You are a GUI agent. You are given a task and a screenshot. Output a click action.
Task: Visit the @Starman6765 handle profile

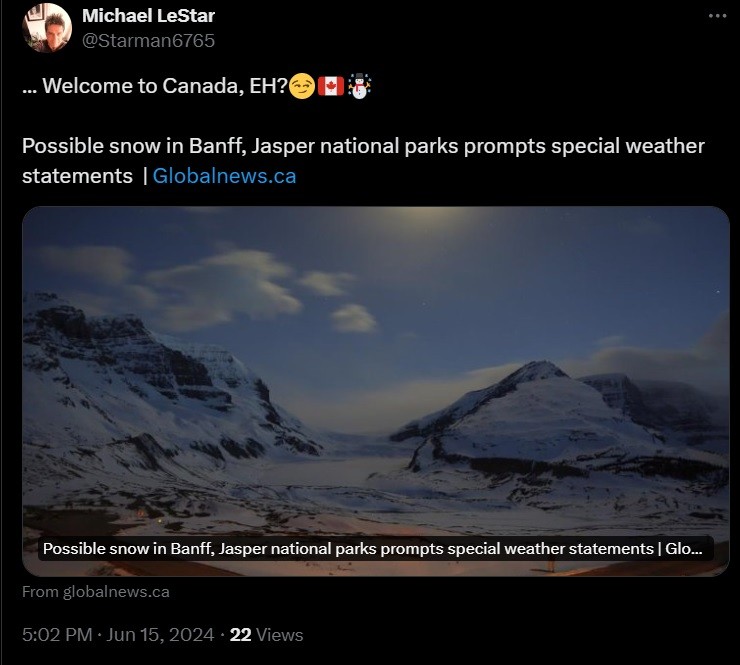[x=148, y=41]
